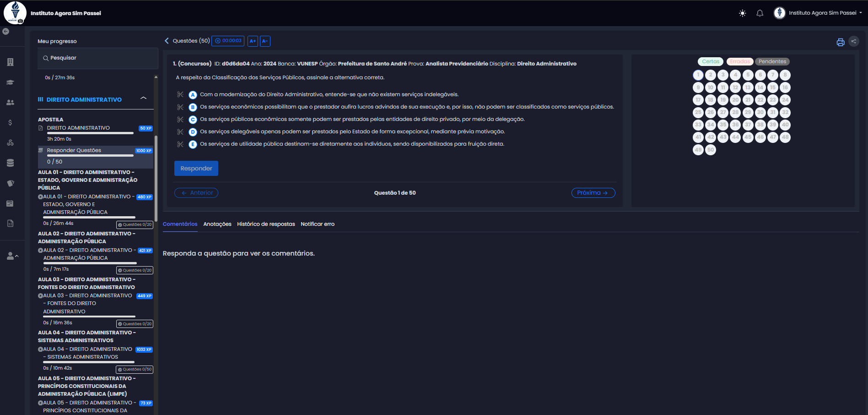Open Questões 0/20 under AULA 03
This screenshot has width=868, height=415.
click(x=135, y=324)
